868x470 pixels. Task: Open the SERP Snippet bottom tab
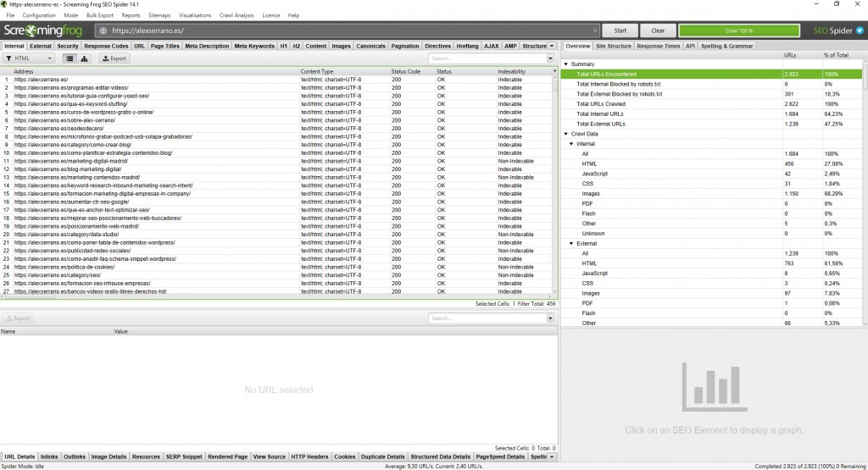pyautogui.click(x=184, y=456)
